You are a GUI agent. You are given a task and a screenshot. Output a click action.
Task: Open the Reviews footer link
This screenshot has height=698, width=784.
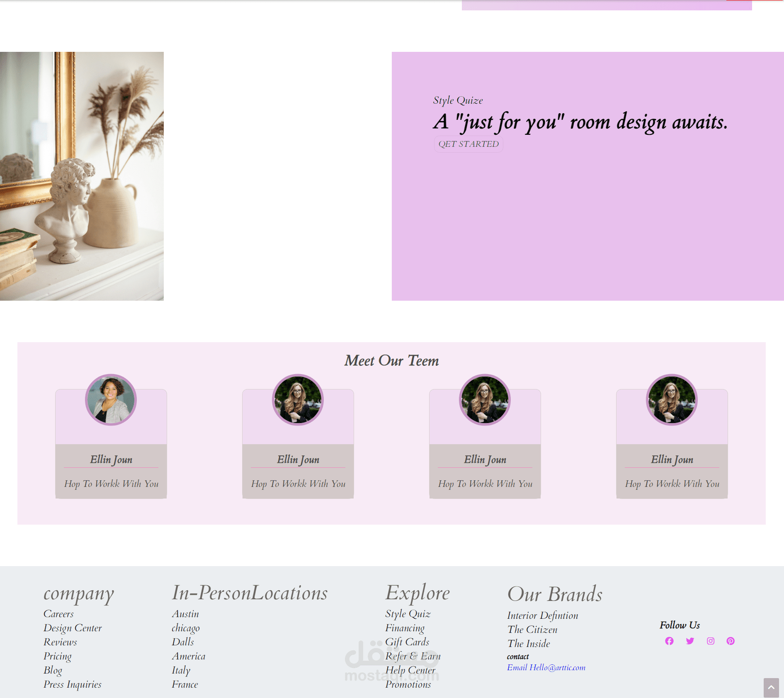pos(60,642)
